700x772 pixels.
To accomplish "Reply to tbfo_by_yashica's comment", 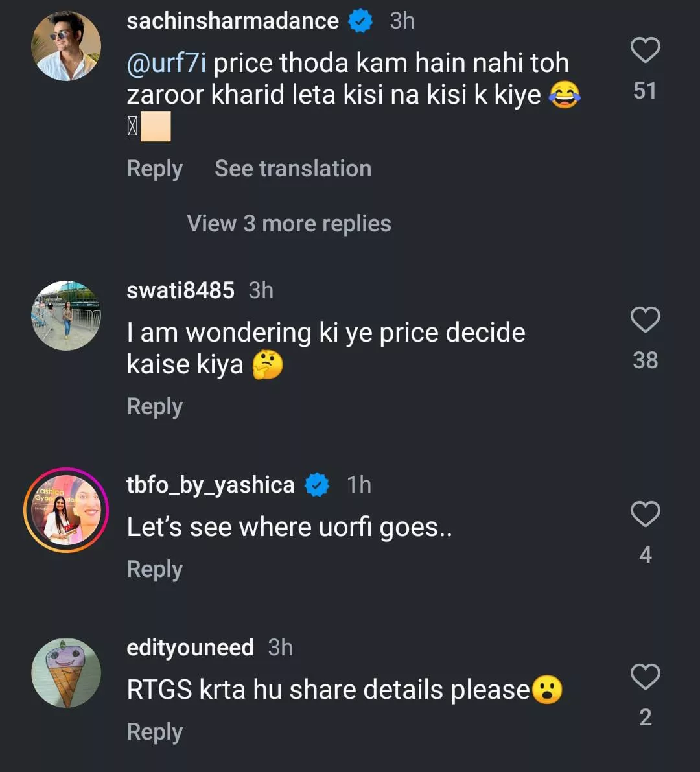I will point(155,569).
